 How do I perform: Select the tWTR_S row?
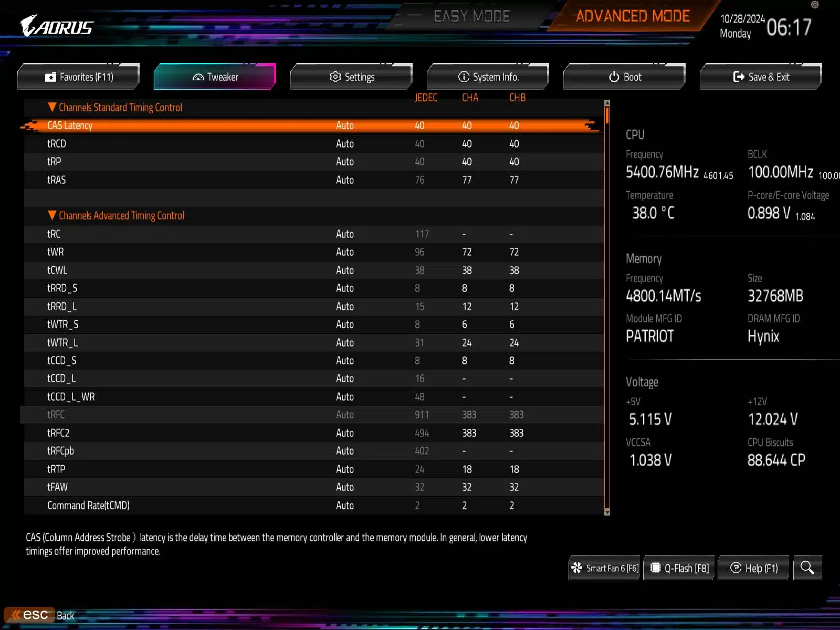[314, 324]
